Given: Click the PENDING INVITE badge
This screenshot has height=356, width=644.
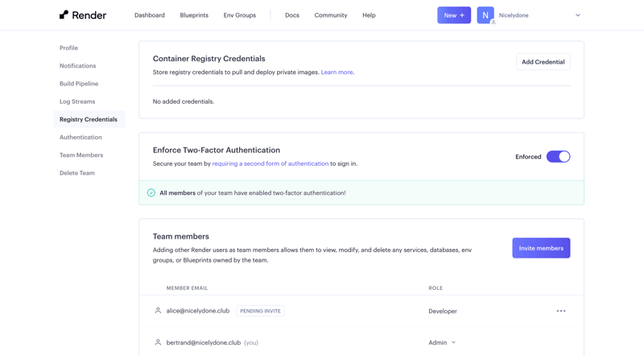Looking at the screenshot, I should coord(260,311).
